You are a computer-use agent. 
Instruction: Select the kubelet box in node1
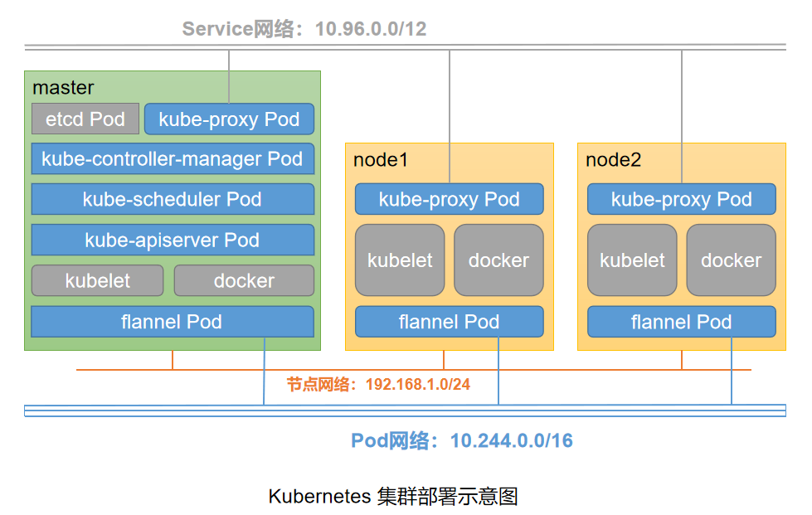click(400, 260)
